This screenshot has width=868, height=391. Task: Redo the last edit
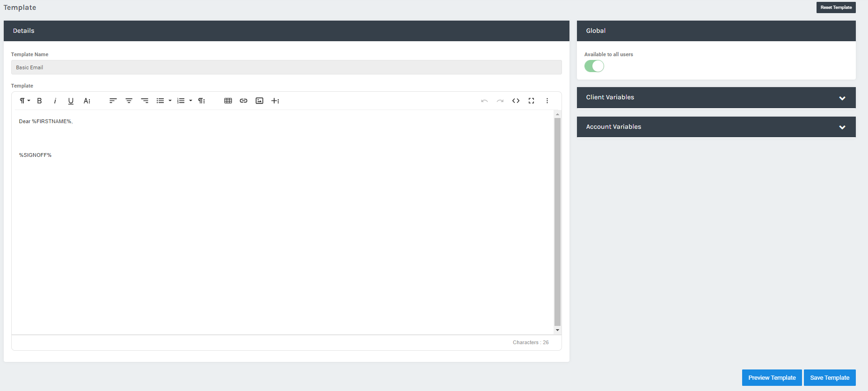500,101
